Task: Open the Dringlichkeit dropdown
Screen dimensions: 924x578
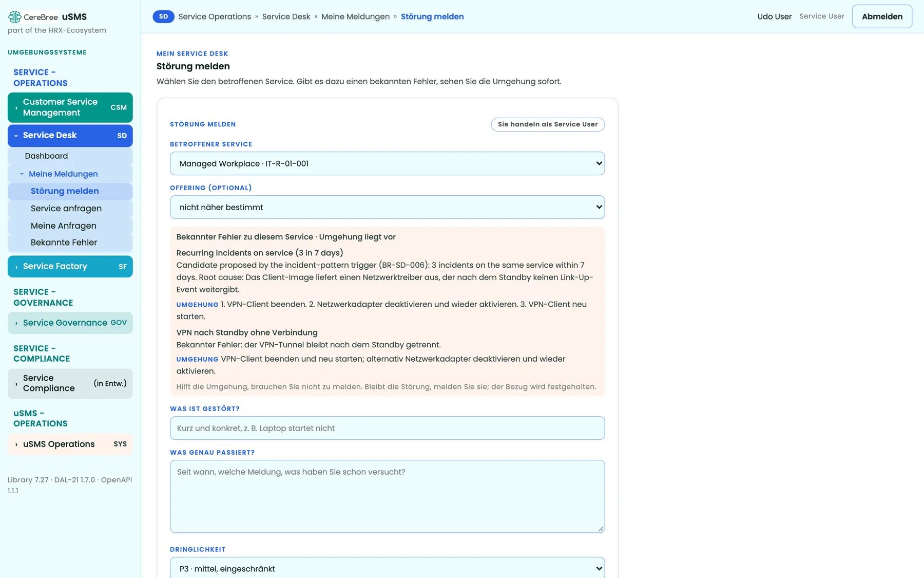Action: click(387, 568)
